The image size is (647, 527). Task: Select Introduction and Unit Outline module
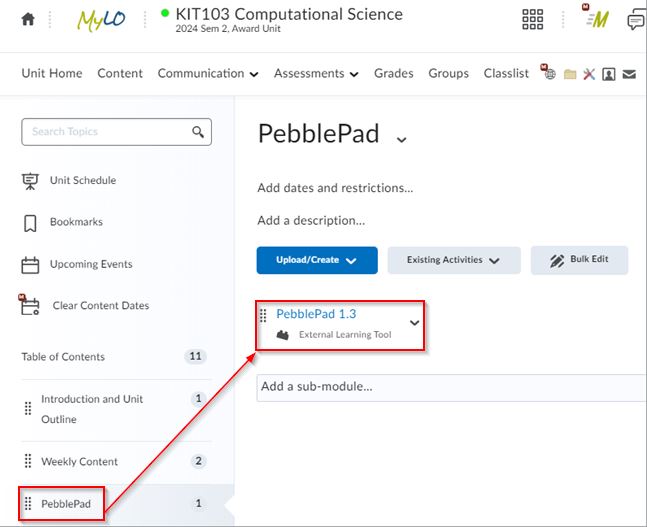[92, 409]
